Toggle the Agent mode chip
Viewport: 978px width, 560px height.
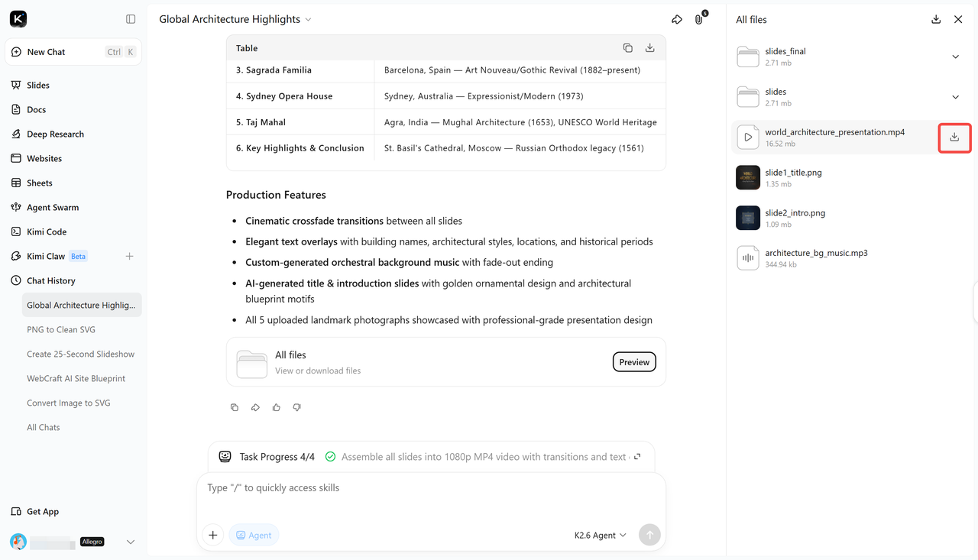[254, 536]
